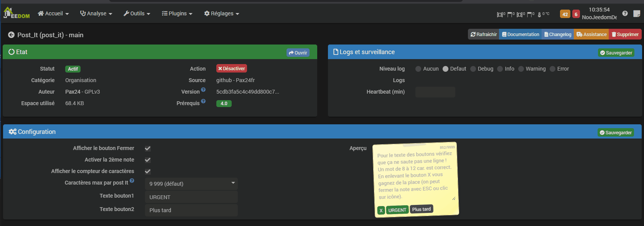Click the Assistance button
Screen dimensions: 644x226
[x=591, y=35]
